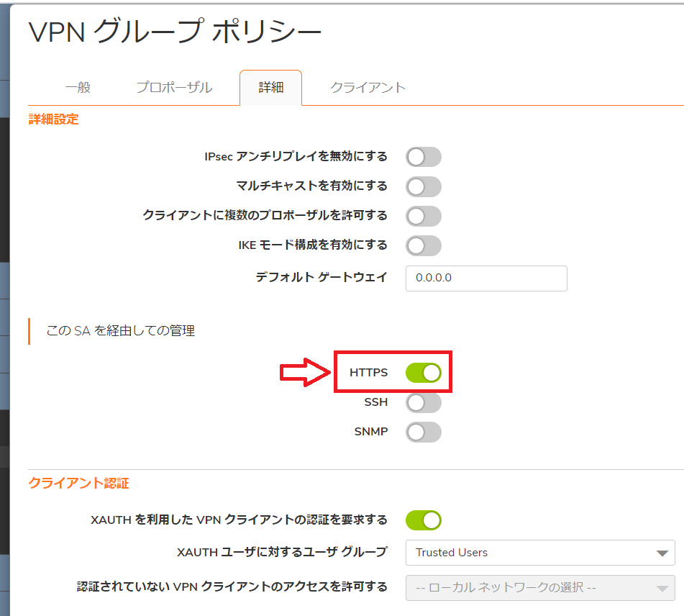
Task: Toggle クライアントに複数のプロポーザルを許可する switch
Action: click(x=424, y=216)
